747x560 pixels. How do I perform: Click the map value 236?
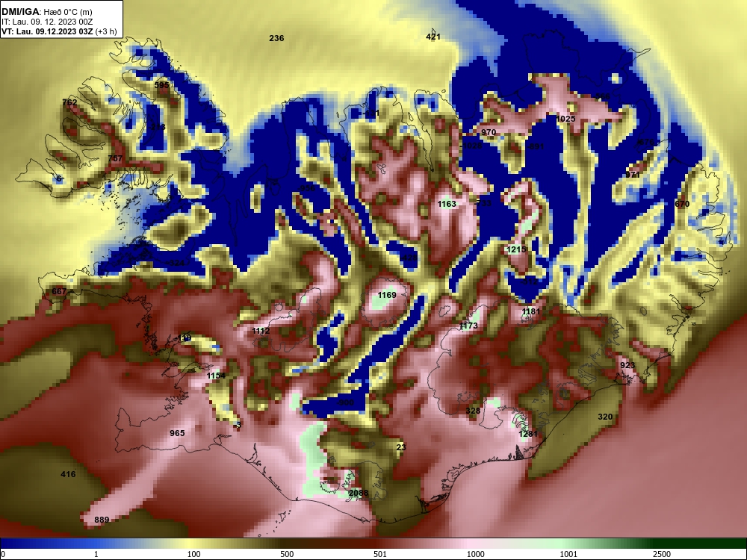pos(276,38)
